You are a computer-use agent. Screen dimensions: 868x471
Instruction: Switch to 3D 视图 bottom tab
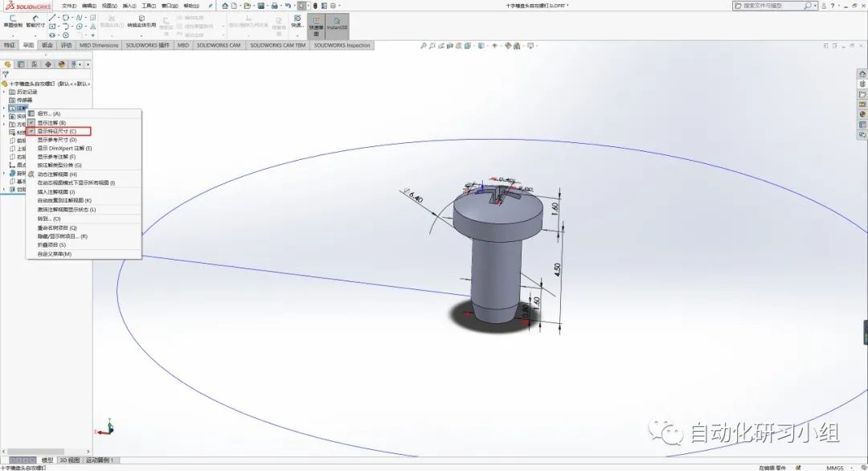(x=69, y=460)
